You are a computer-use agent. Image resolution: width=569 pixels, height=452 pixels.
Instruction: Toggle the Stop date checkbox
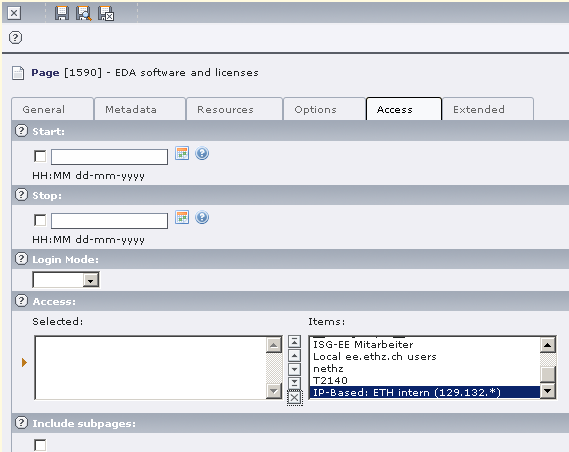coord(40,220)
